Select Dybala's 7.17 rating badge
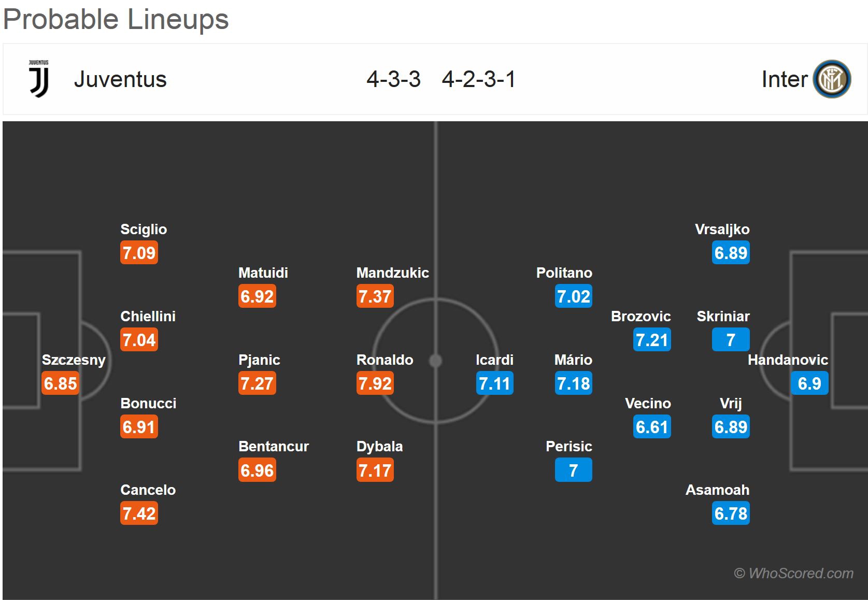This screenshot has width=868, height=600. 375,470
